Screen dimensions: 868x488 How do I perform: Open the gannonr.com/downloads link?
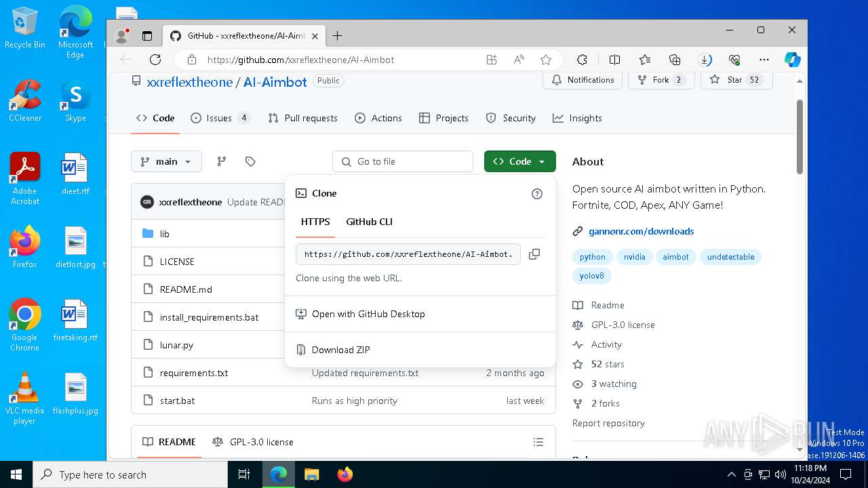[641, 231]
